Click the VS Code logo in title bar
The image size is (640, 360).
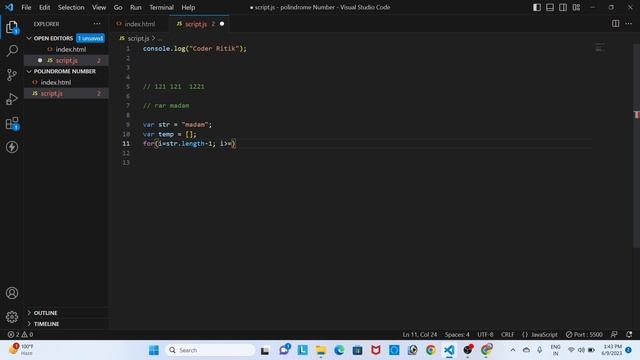(x=9, y=7)
